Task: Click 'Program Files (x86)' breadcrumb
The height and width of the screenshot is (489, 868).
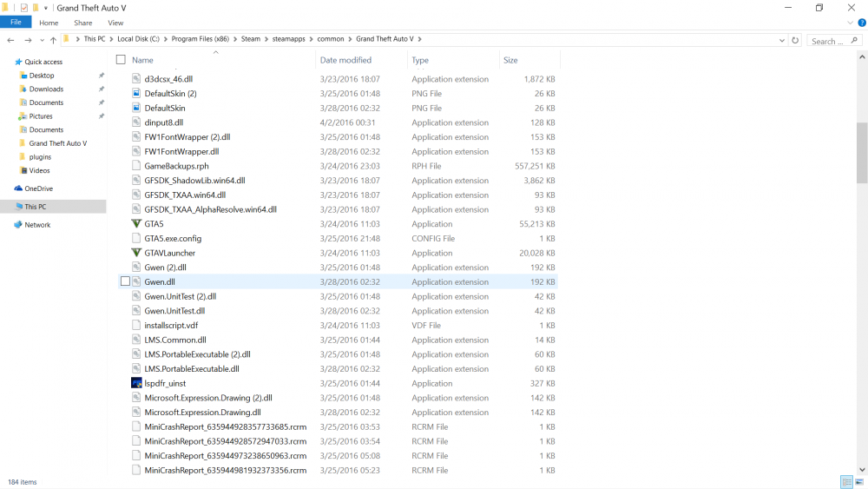Action: tap(200, 39)
